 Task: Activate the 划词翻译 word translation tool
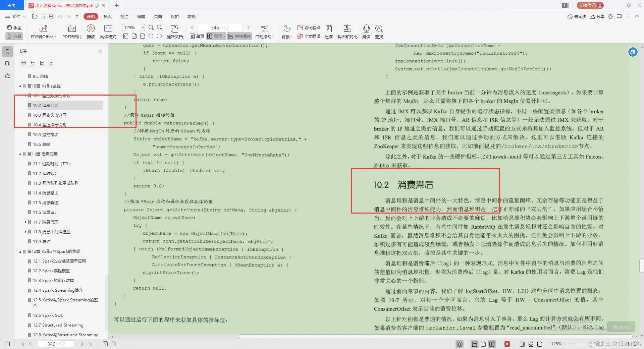tap(308, 28)
